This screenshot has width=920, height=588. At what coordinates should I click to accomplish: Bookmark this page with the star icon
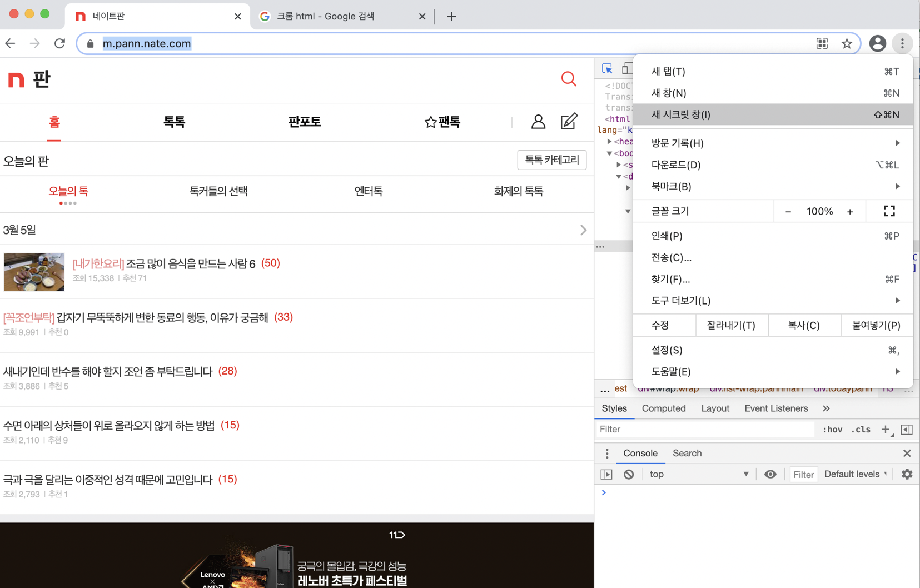coord(847,43)
